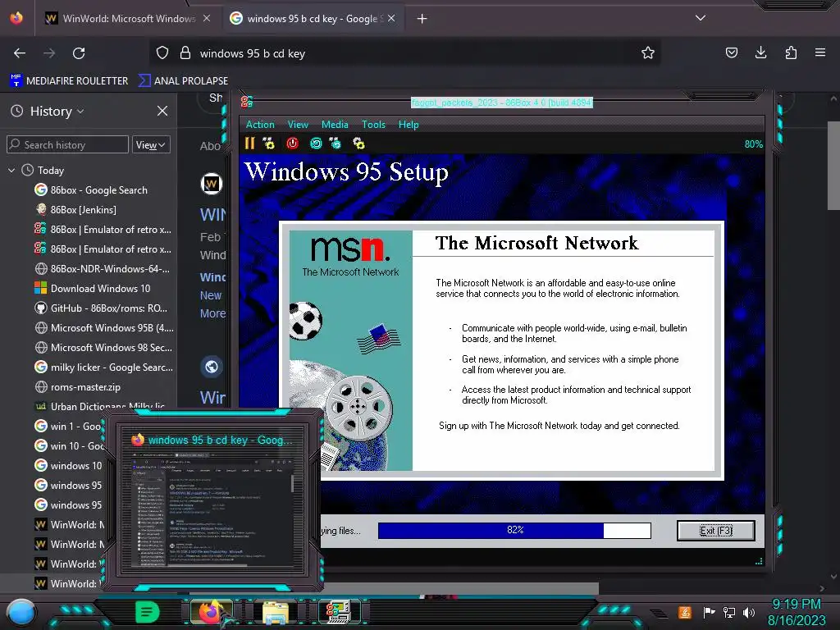Click the green circular reset icon in 86Box

(x=316, y=144)
